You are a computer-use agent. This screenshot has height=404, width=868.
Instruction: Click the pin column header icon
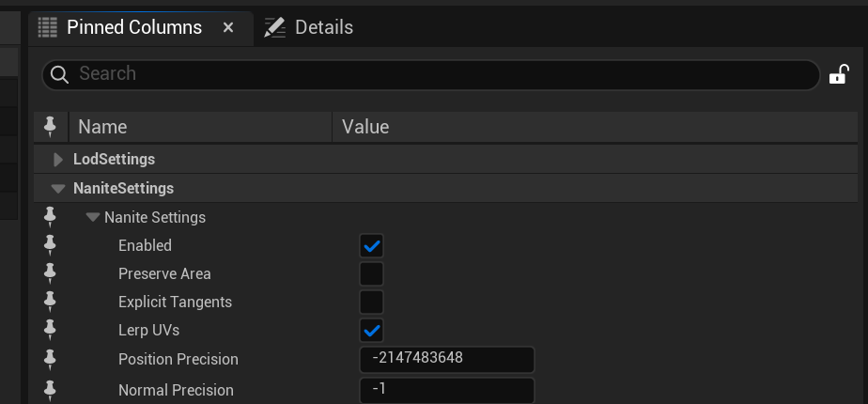point(50,127)
